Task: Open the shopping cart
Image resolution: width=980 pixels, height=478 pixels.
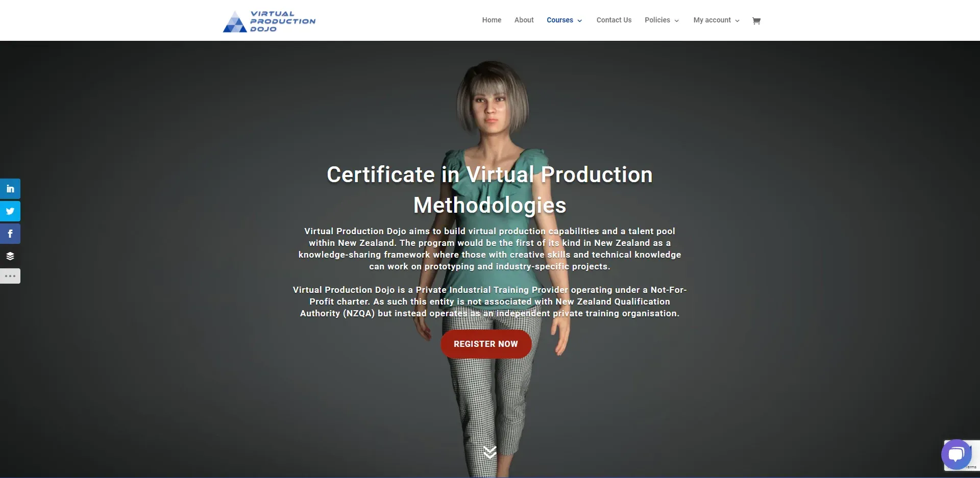Action: click(x=756, y=20)
